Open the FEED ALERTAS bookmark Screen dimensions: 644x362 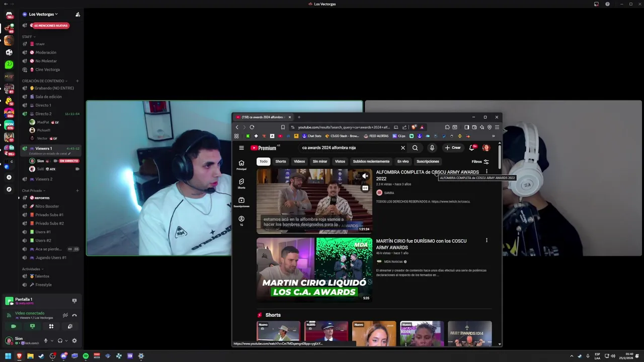(376, 136)
